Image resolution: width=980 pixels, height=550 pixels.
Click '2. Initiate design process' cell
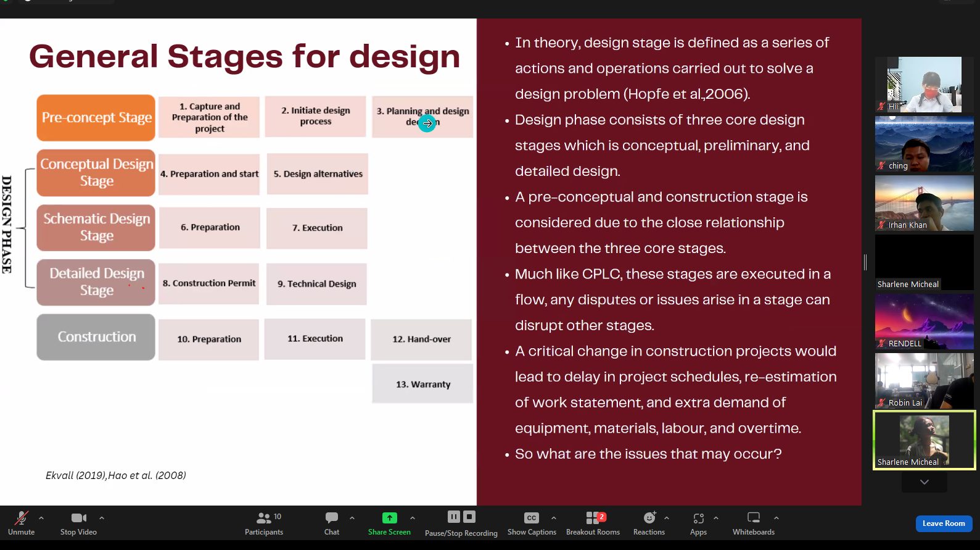(x=315, y=116)
